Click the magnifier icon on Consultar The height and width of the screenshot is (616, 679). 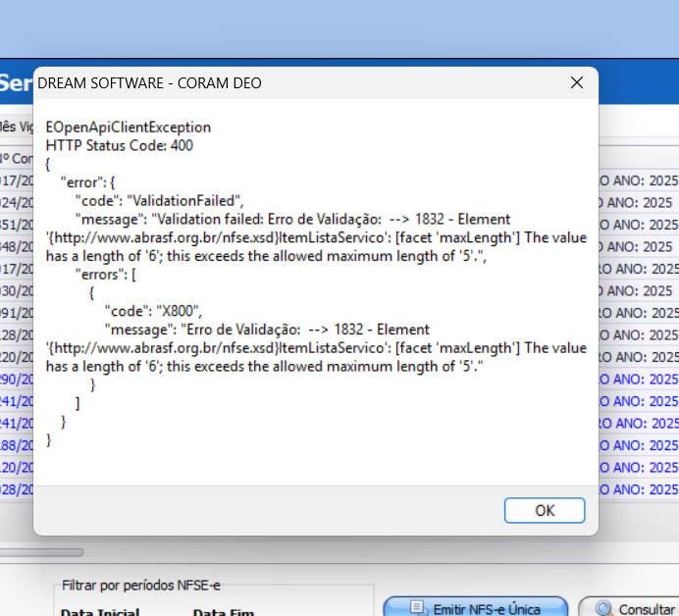point(603,609)
